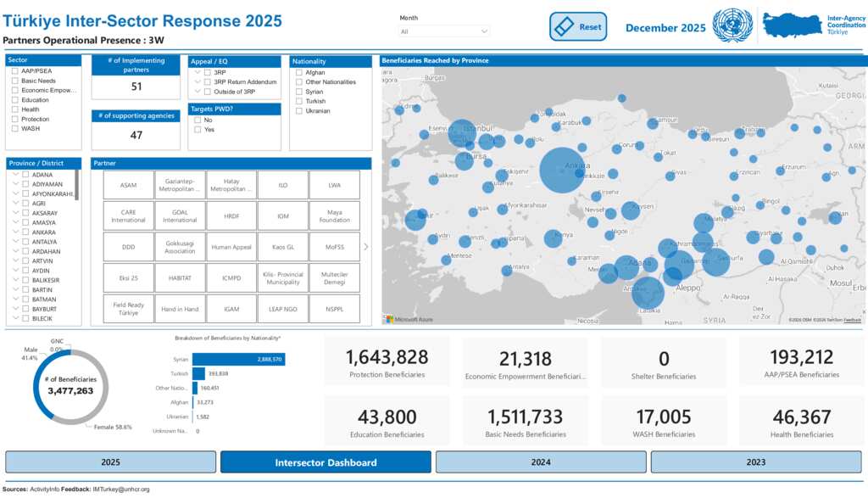
Task: Switch to the 2024 page tab
Action: tap(541, 462)
